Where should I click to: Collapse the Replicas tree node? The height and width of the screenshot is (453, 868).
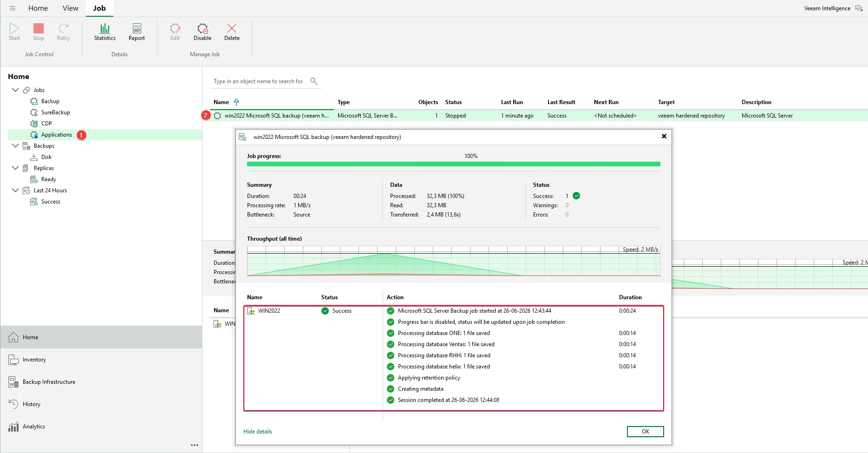15,168
